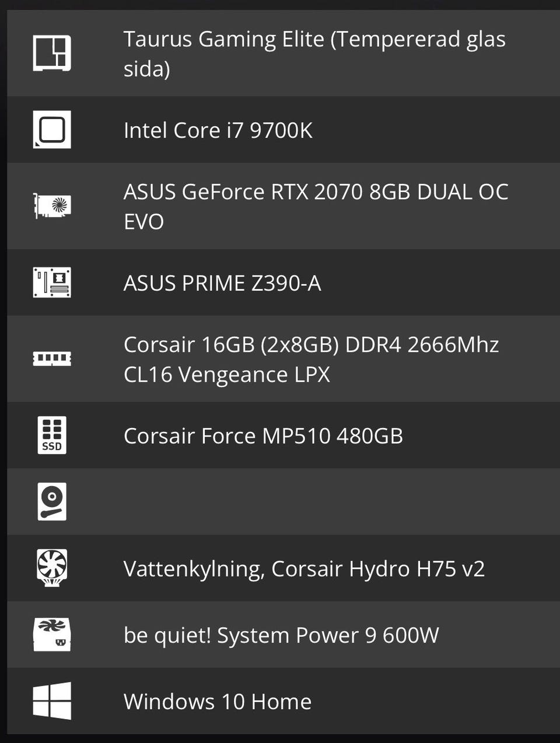Select the Corsair Force MP510 480GB text

click(263, 436)
